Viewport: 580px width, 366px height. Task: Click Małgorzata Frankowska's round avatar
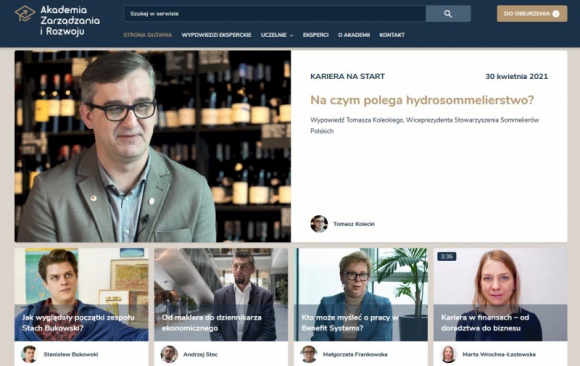[309, 354]
